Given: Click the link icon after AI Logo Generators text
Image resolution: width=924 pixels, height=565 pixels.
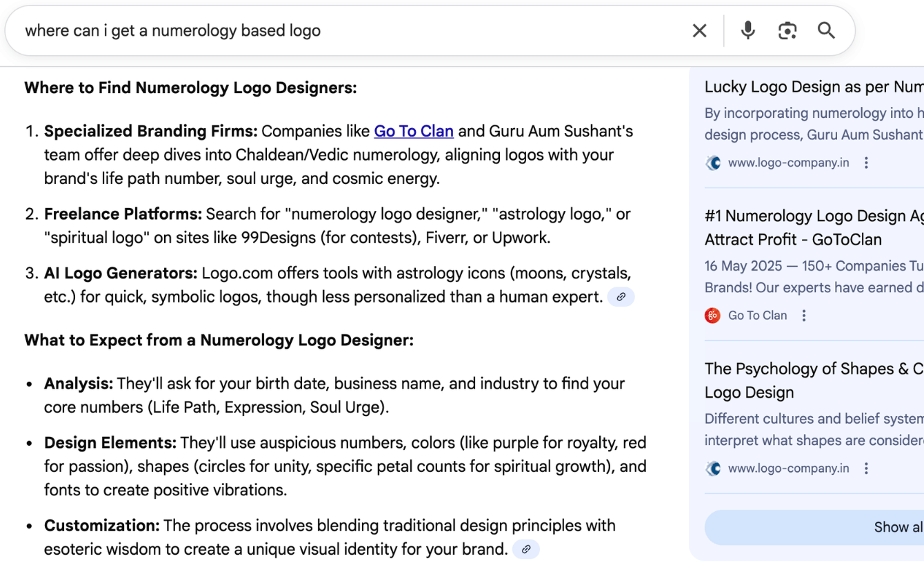Looking at the screenshot, I should [620, 296].
